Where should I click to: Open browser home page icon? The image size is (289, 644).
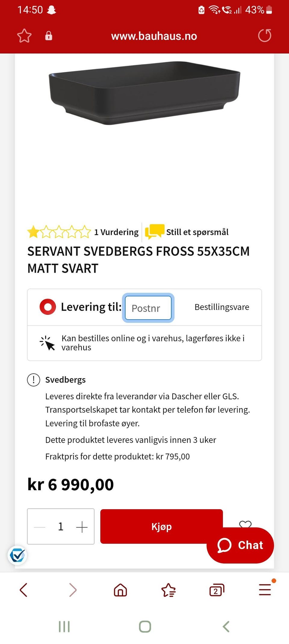pos(120,590)
